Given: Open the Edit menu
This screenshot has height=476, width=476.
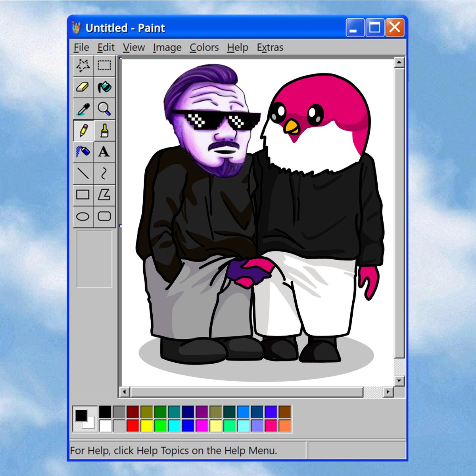Looking at the screenshot, I should pyautogui.click(x=106, y=47).
